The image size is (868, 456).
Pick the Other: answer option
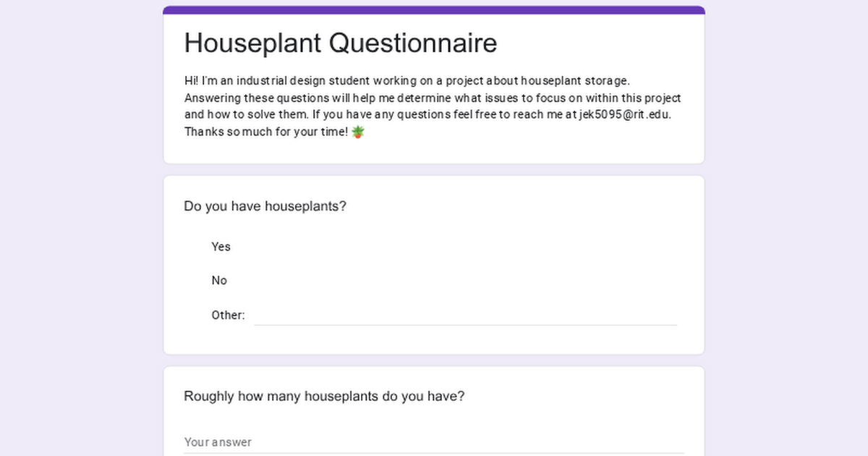click(228, 316)
